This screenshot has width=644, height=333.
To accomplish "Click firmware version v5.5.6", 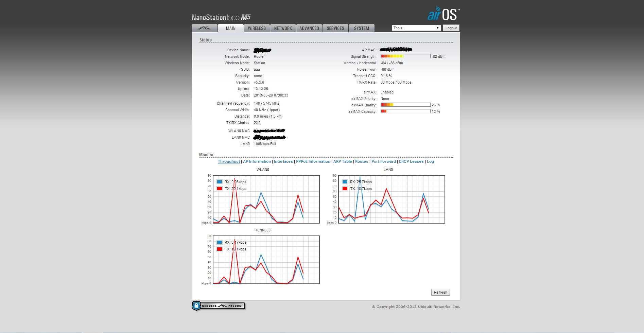I will 259,82.
